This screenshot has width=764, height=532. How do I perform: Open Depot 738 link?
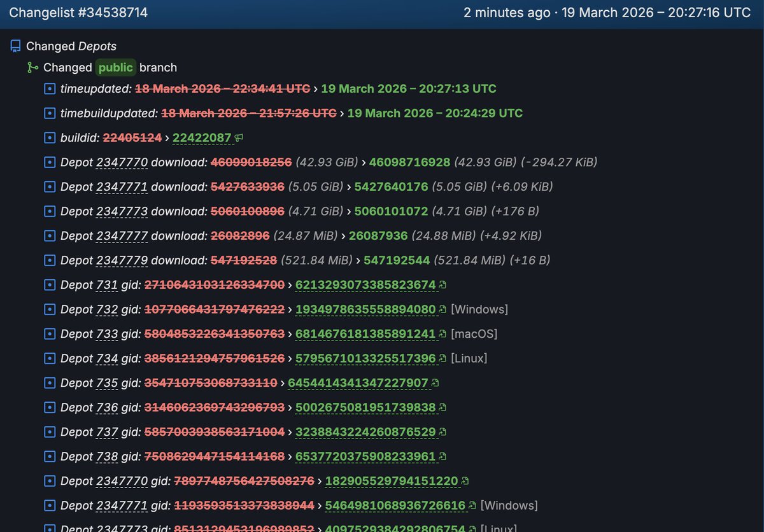click(x=107, y=456)
